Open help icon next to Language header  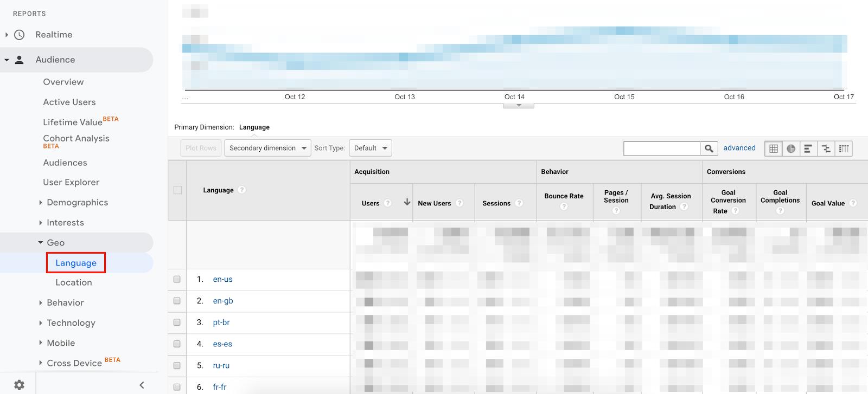tap(242, 190)
